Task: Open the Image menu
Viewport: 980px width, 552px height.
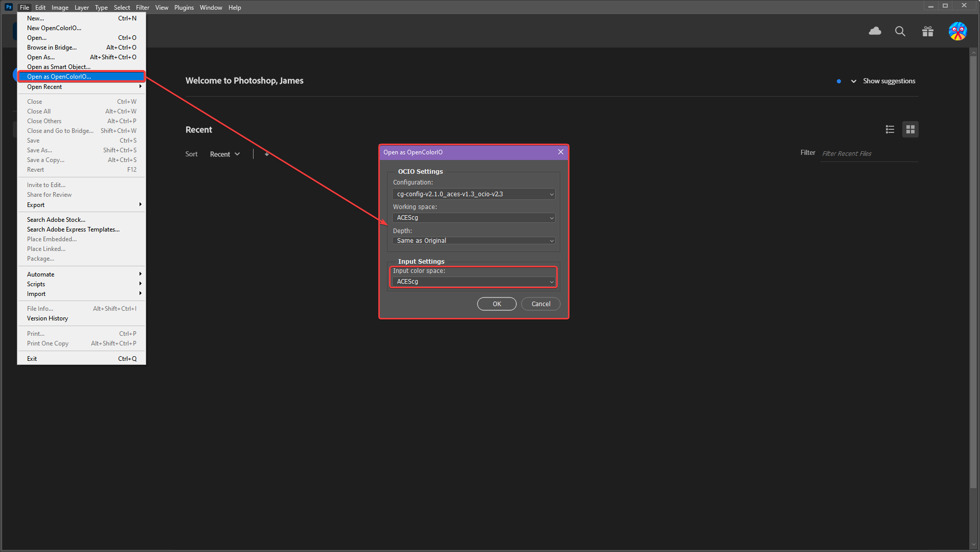Action: 60,7
